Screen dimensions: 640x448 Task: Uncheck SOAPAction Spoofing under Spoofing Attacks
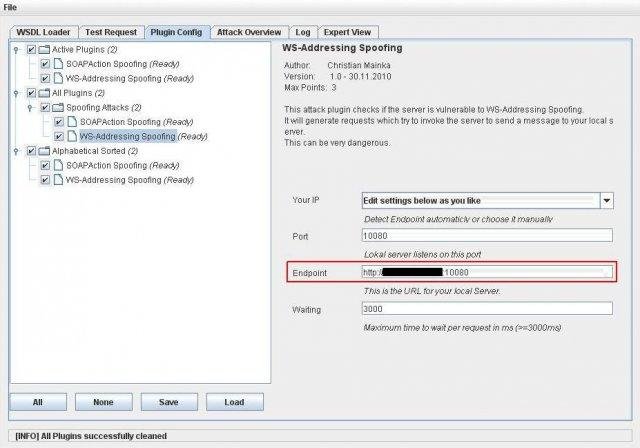point(59,122)
